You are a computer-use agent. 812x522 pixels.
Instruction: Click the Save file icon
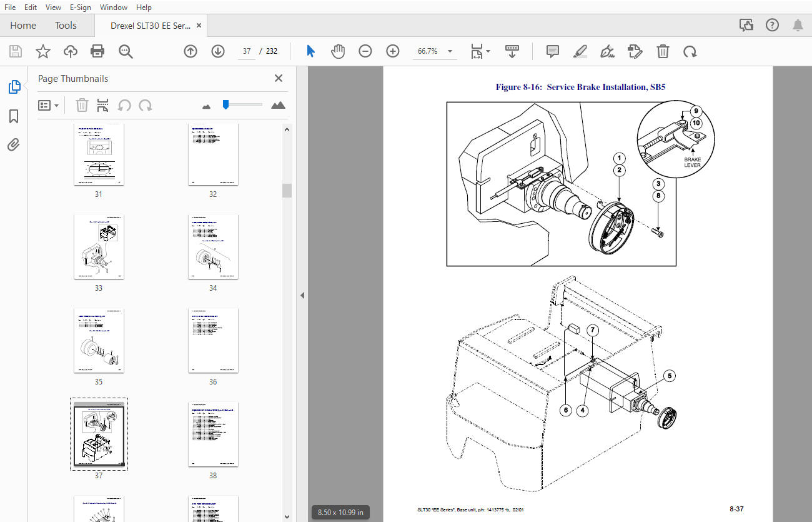(15, 51)
